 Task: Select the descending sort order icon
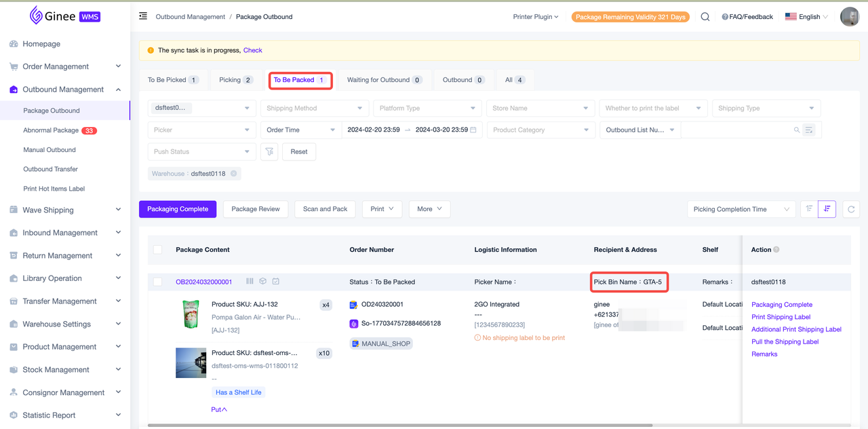pyautogui.click(x=827, y=210)
